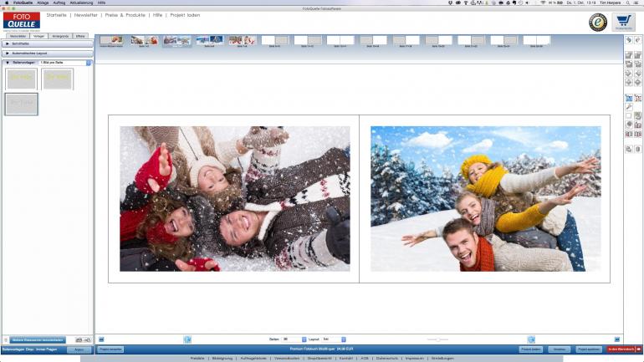Click the Projekt verwalten button
Screen dimensions: 644x362
[110, 349]
